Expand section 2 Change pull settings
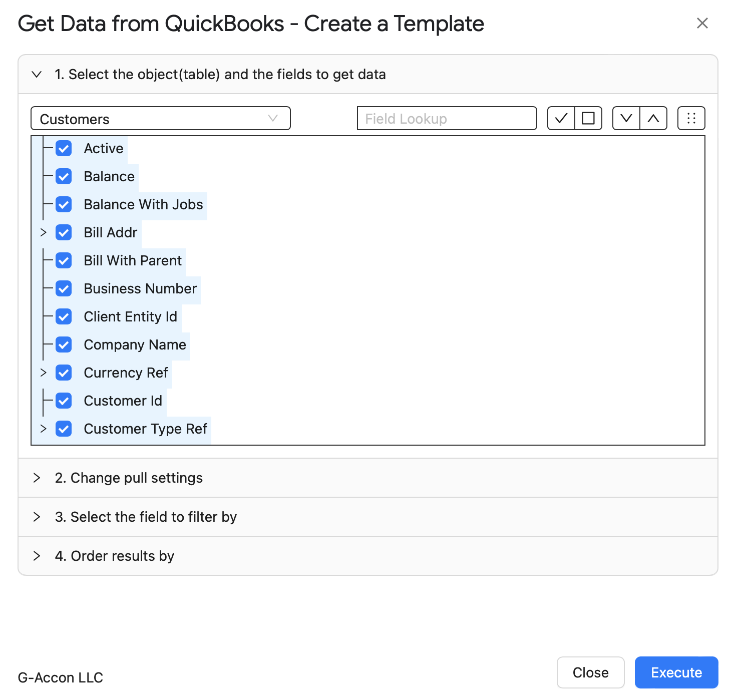 368,478
